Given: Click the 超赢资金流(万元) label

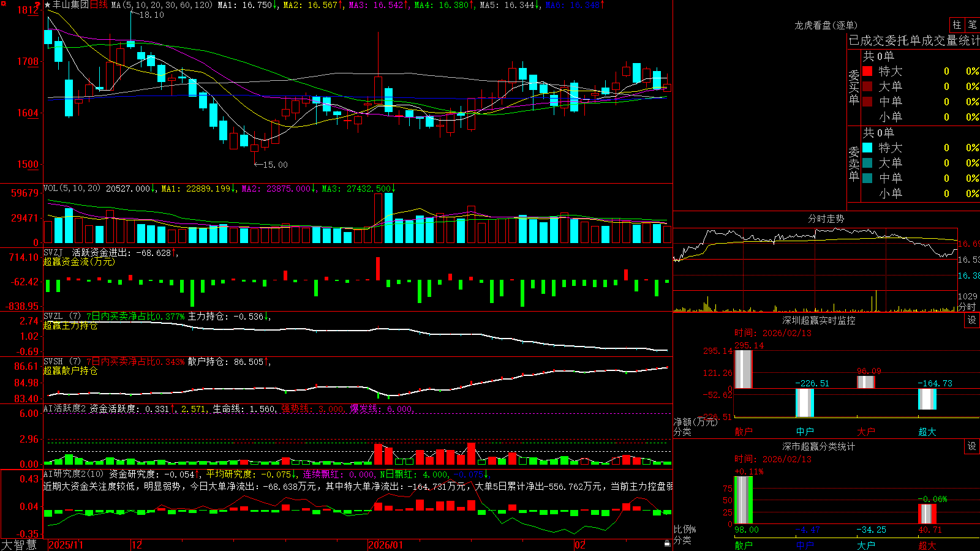Looking at the screenshot, I should point(79,261).
